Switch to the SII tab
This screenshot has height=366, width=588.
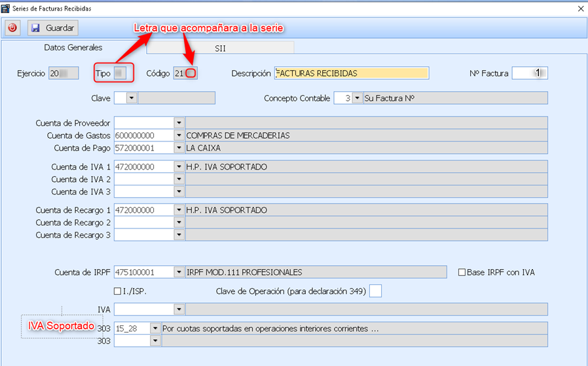click(220, 48)
